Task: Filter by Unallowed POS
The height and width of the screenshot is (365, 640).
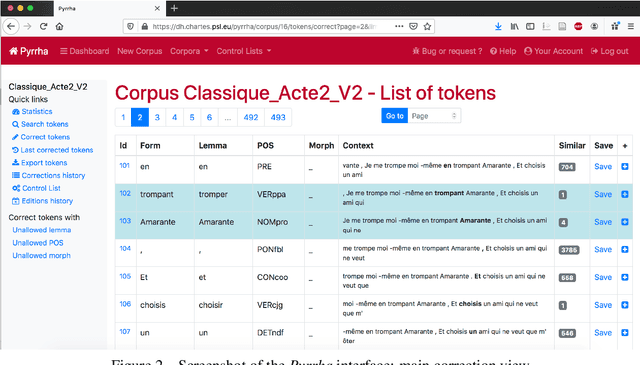Action: pos(38,243)
